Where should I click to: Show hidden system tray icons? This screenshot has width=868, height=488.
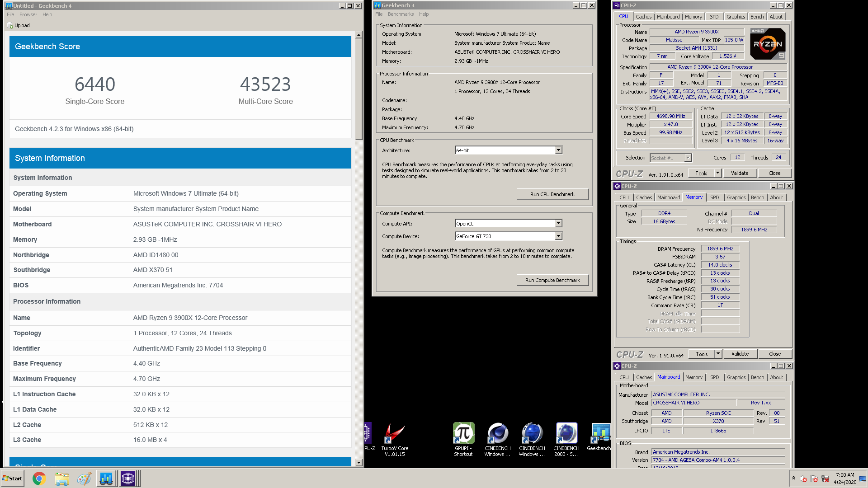click(793, 478)
